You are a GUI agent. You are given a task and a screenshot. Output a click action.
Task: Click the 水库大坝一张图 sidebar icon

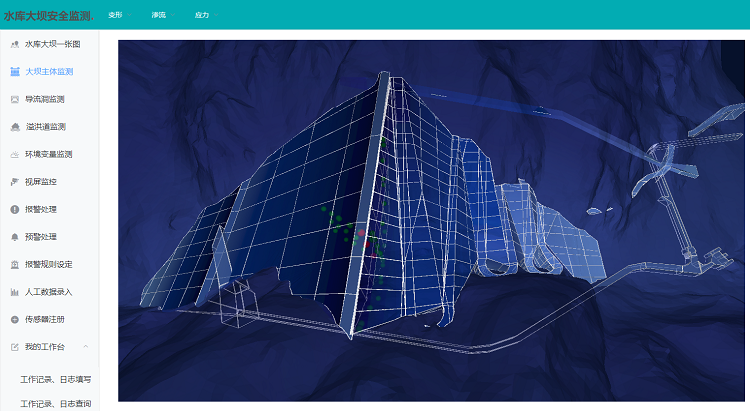click(14, 44)
